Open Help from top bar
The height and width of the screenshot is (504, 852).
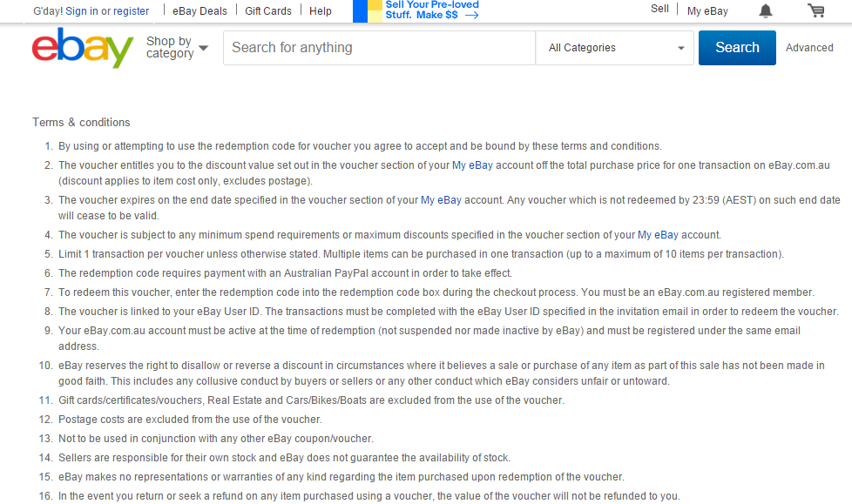point(320,10)
